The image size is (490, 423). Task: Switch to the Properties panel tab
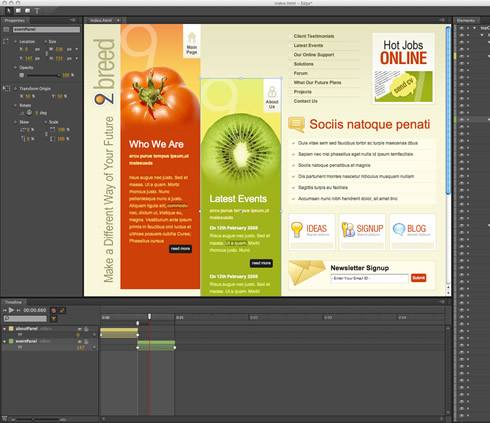(15, 20)
